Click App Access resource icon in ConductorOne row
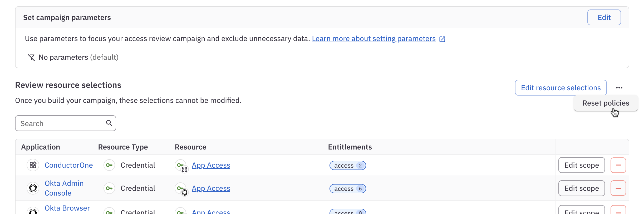 pyautogui.click(x=181, y=166)
